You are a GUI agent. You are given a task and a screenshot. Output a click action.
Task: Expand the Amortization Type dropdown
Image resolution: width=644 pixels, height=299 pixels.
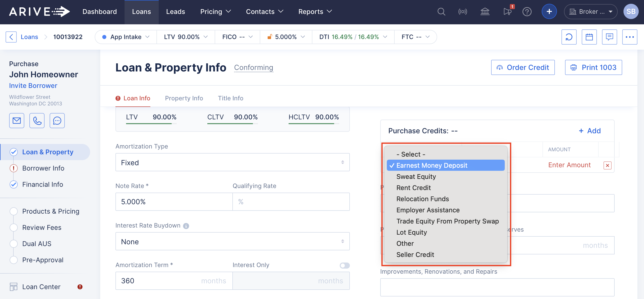point(232,162)
